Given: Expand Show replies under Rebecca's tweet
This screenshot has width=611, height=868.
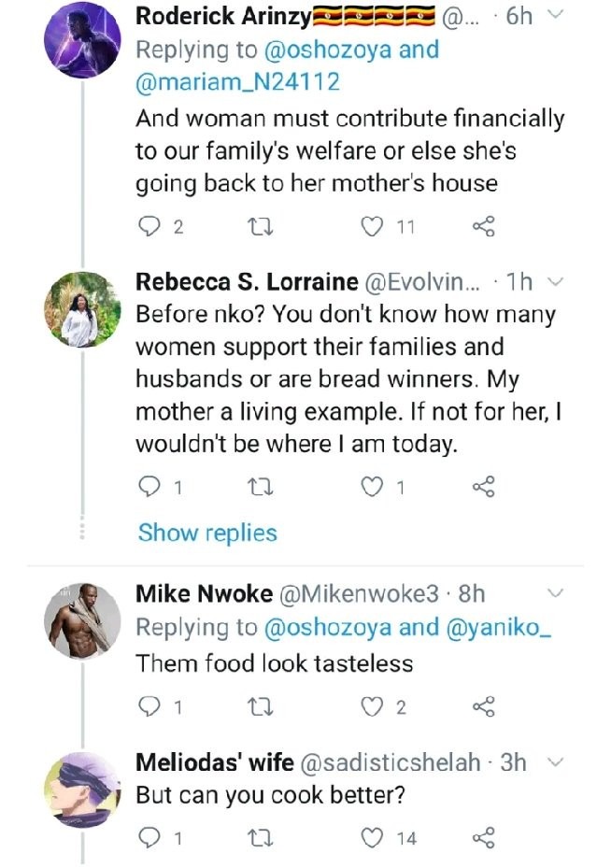Looking at the screenshot, I should click(207, 534).
